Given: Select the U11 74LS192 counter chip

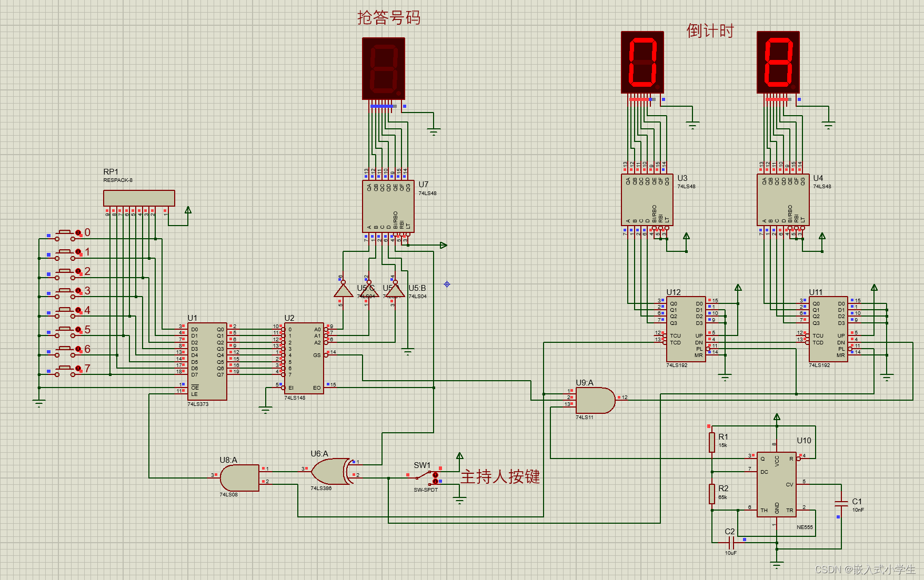Looking at the screenshot, I should pos(828,329).
